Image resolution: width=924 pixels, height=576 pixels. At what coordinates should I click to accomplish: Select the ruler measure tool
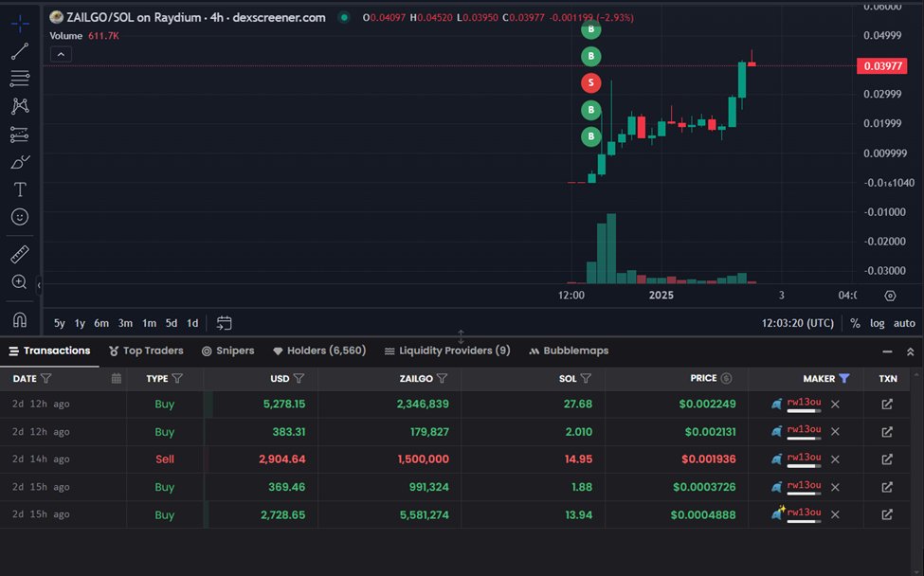[x=20, y=255]
